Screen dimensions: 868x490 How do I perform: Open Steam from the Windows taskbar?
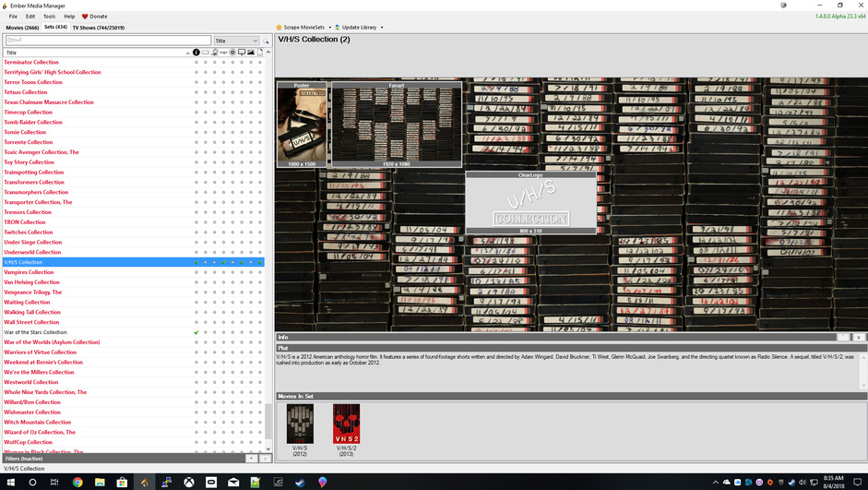300,482
